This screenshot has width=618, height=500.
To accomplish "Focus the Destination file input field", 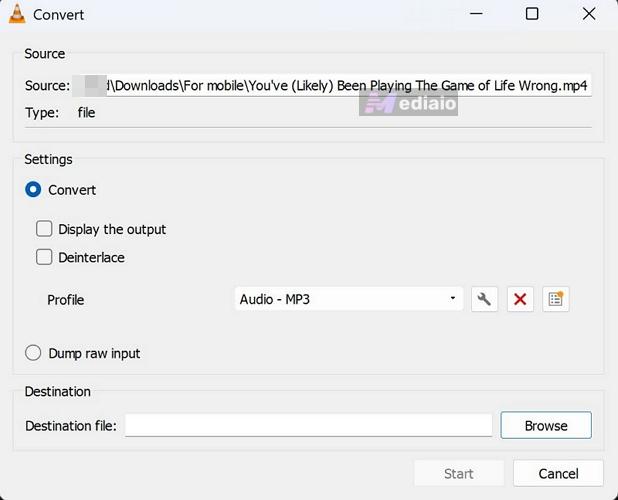I will click(309, 425).
